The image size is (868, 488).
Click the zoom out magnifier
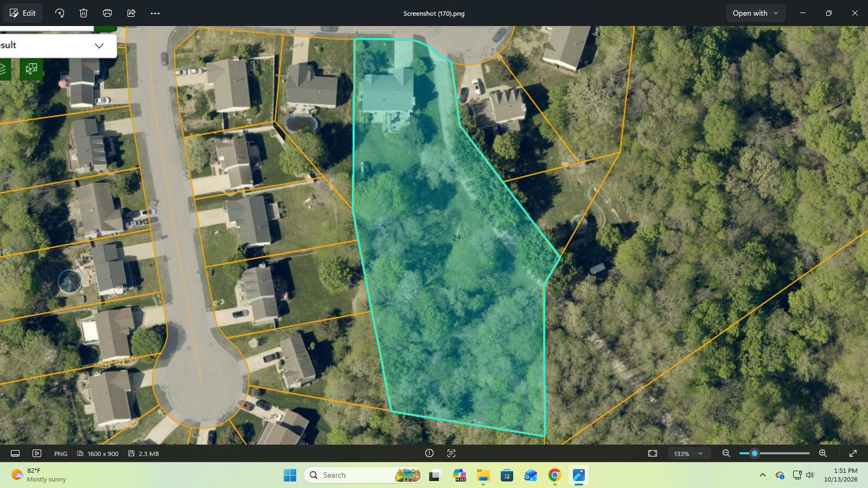pyautogui.click(x=726, y=453)
